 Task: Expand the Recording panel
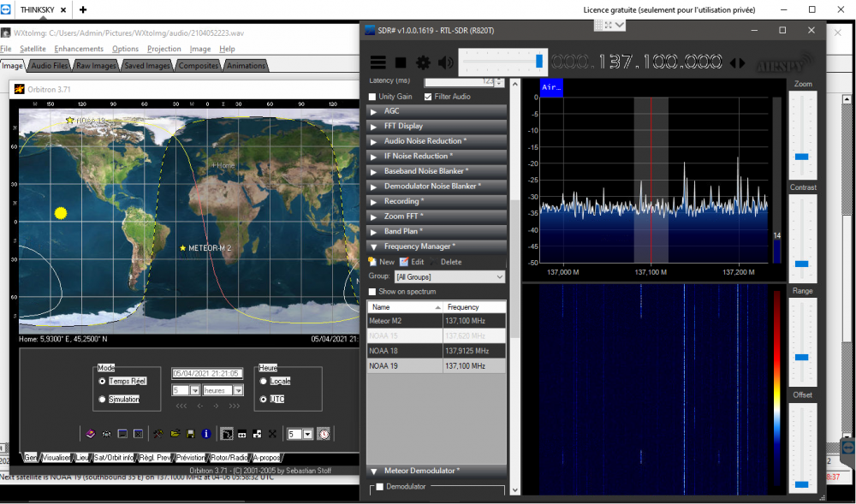click(437, 201)
